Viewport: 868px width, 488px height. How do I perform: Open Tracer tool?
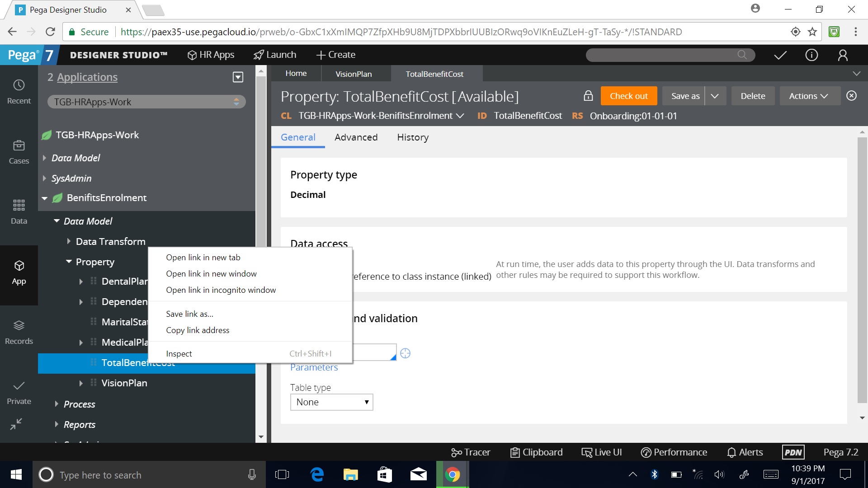coord(471,452)
